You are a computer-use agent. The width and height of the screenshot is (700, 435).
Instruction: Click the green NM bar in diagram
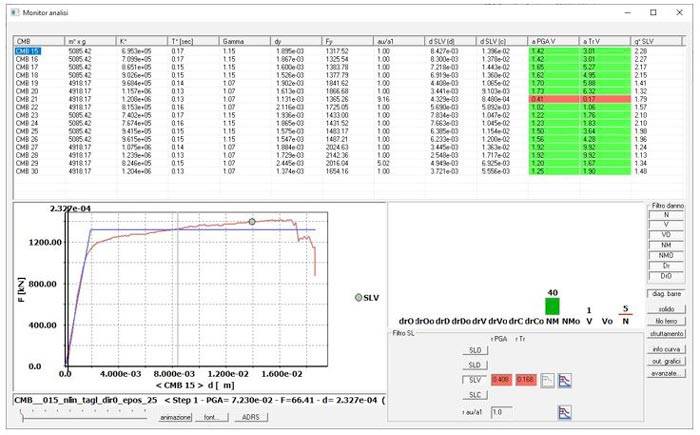(x=552, y=307)
